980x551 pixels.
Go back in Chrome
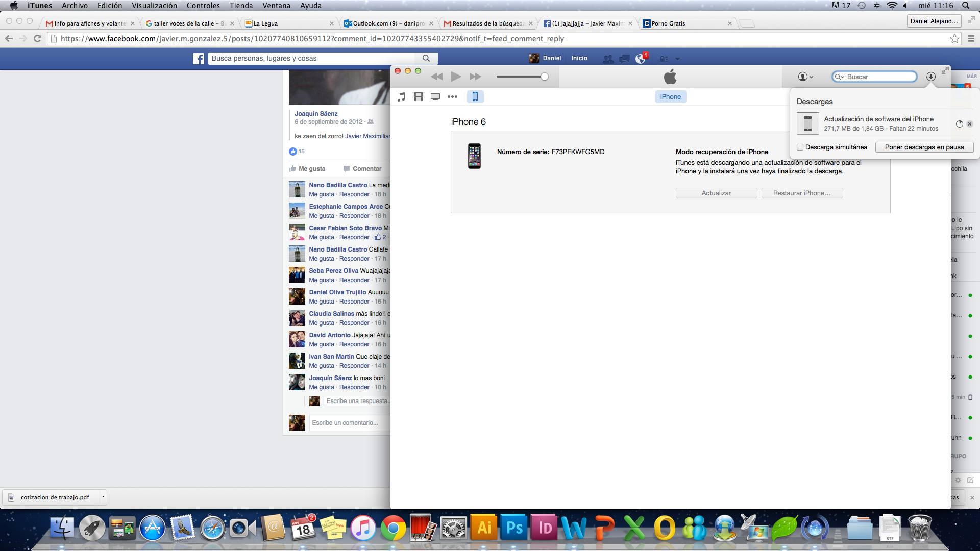coord(9,39)
